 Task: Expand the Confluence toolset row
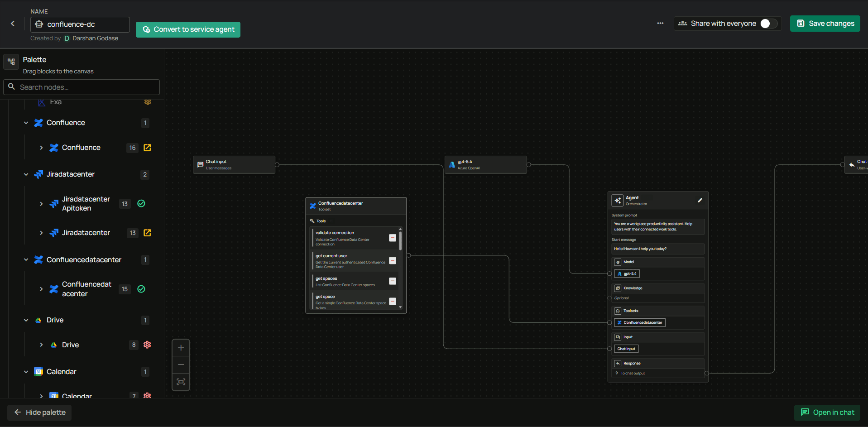41,148
